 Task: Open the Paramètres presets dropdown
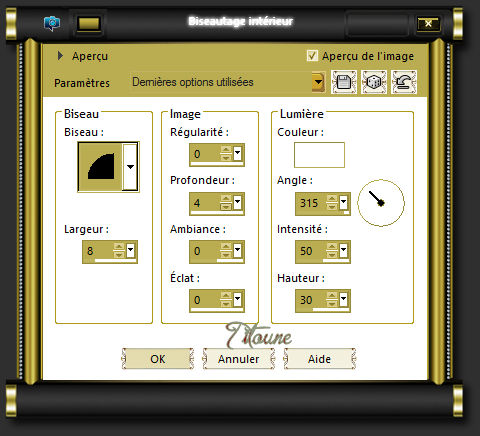tap(319, 82)
